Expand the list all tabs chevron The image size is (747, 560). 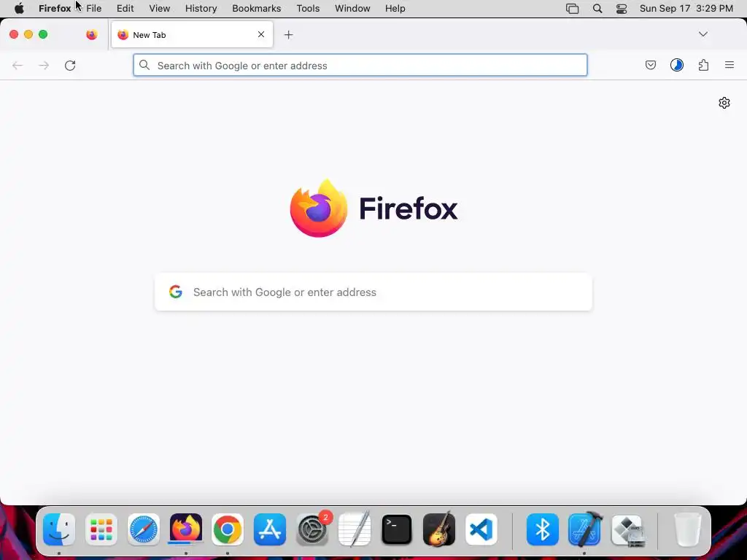point(703,34)
